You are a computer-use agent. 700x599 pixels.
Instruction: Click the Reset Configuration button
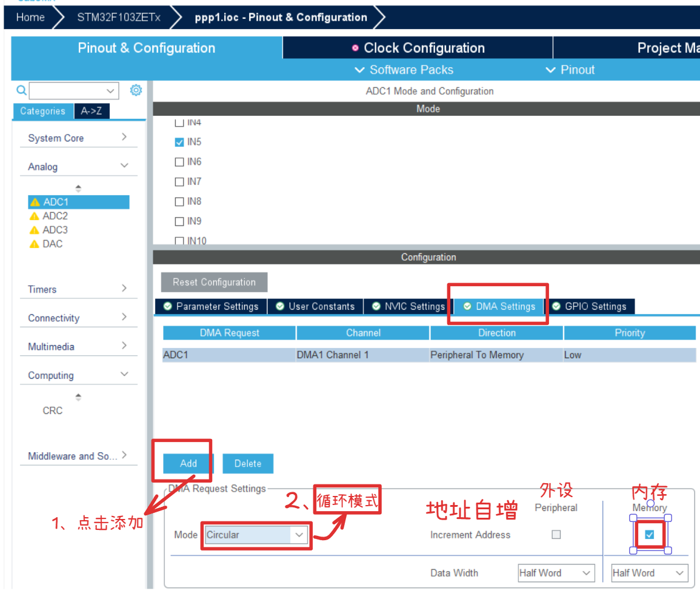pyautogui.click(x=215, y=283)
